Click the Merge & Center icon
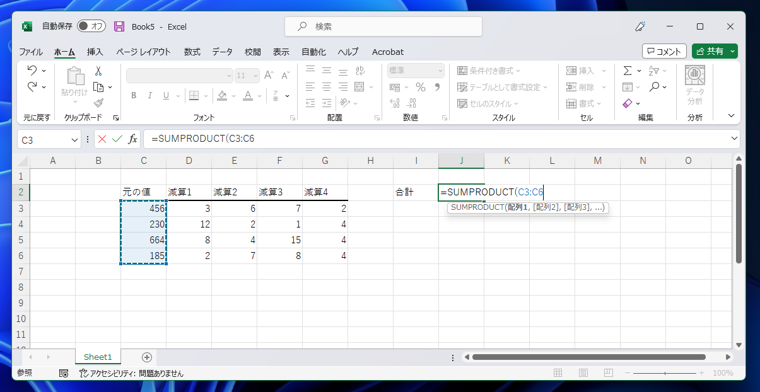 [x=359, y=87]
